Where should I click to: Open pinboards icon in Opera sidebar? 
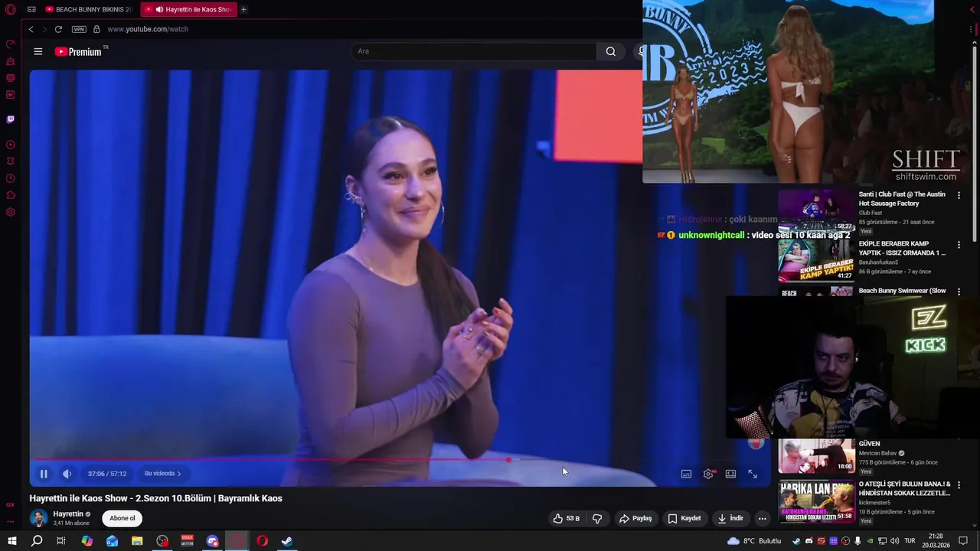point(11,161)
